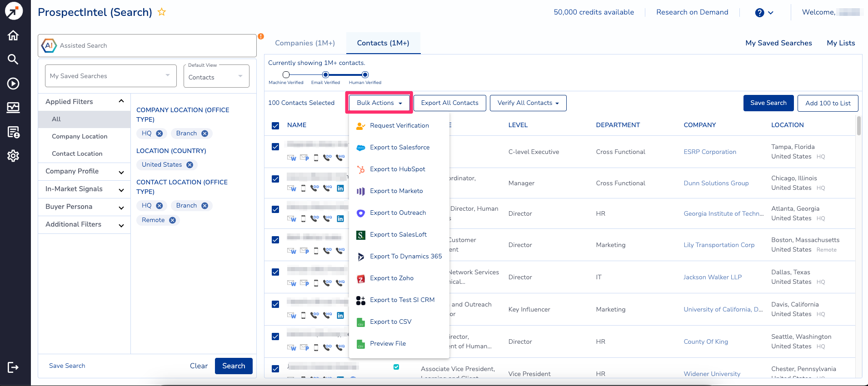Click the Assisted Search input field
868x386 pixels.
point(147,45)
